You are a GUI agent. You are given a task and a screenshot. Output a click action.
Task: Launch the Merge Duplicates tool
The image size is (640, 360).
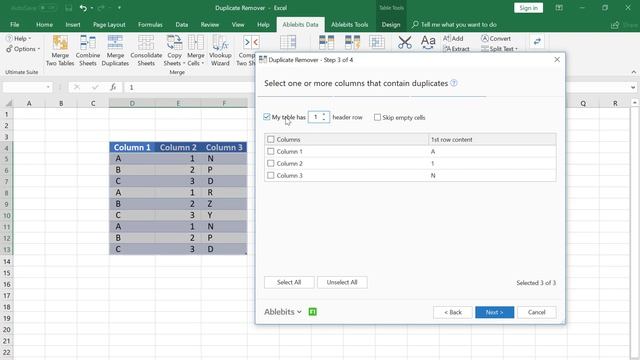click(115, 51)
